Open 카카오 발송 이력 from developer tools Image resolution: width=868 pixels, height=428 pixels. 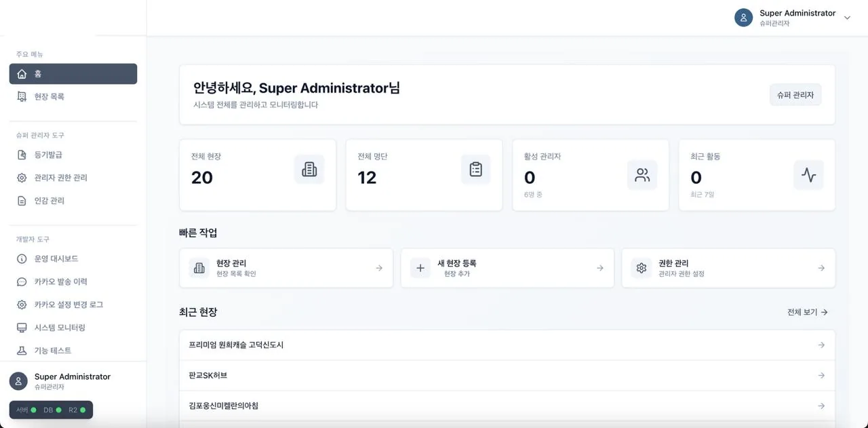click(23, 281)
